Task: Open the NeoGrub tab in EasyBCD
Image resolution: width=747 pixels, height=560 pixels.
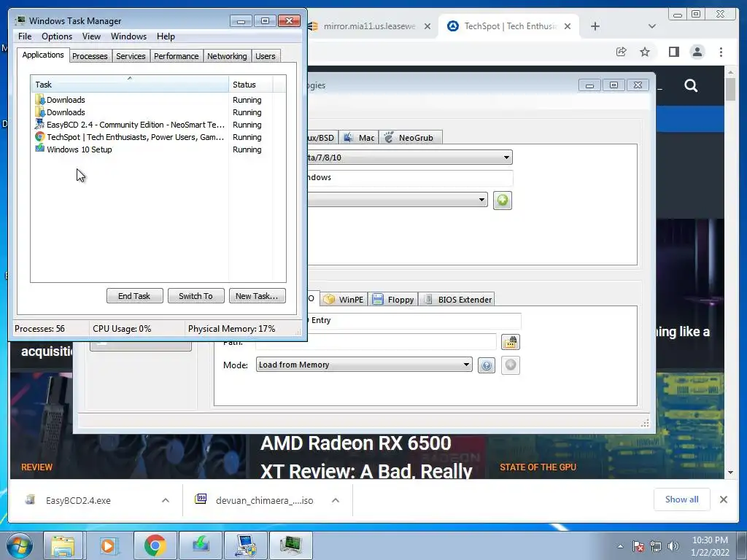Action: 410,138
